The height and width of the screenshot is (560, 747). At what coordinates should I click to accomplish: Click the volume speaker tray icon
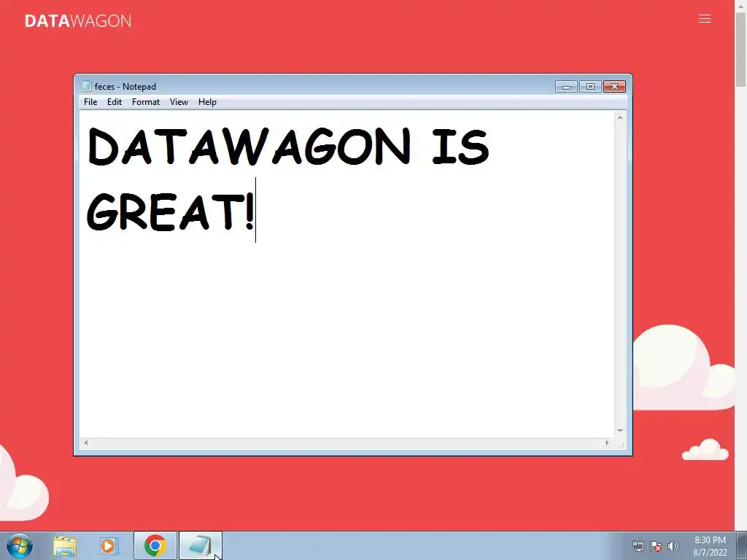coord(673,546)
